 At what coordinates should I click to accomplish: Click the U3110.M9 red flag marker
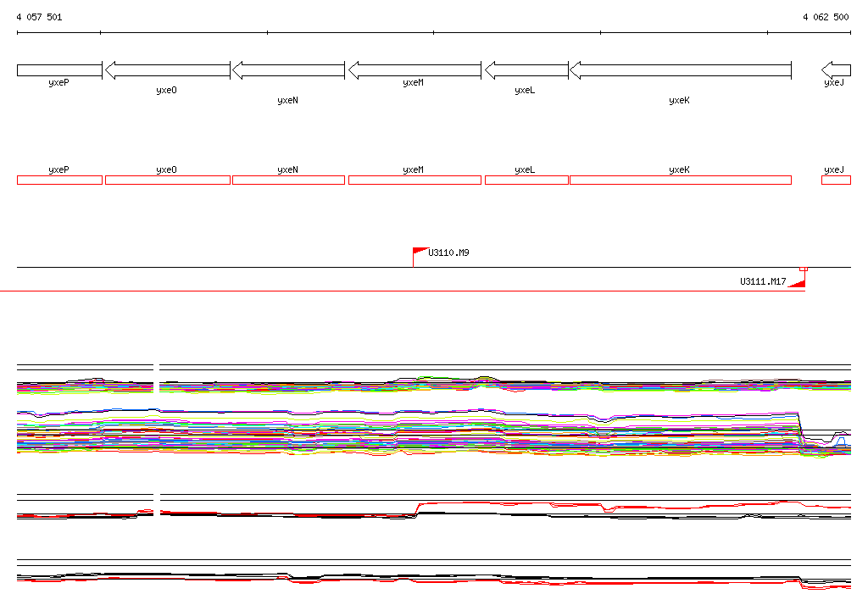(420, 257)
